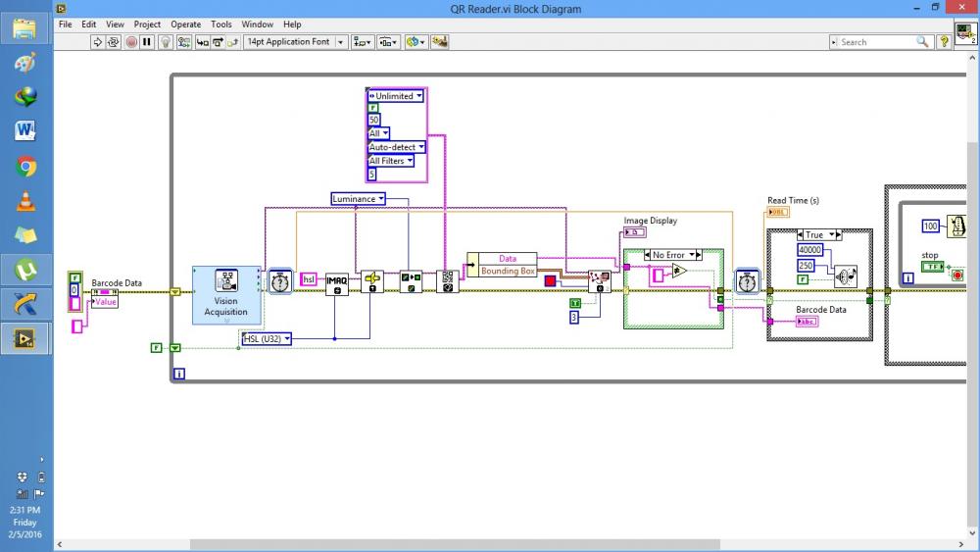Click the No Error case selector label
This screenshot has width=980, height=552.
click(668, 255)
